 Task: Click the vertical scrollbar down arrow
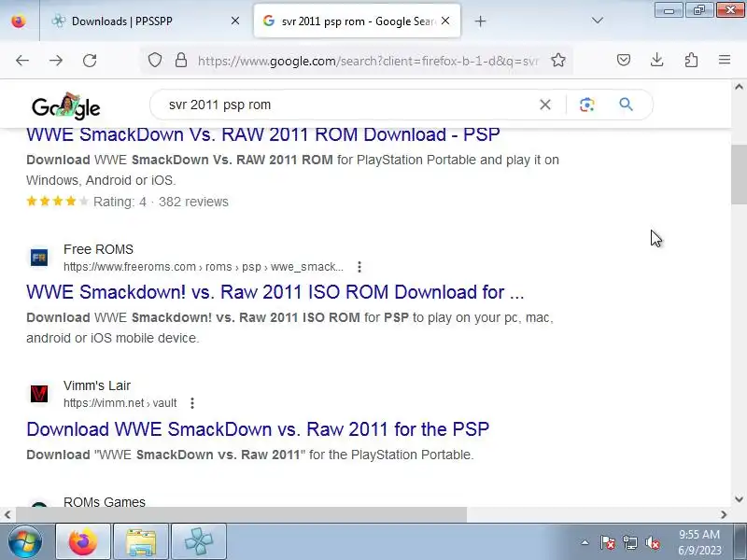(739, 499)
